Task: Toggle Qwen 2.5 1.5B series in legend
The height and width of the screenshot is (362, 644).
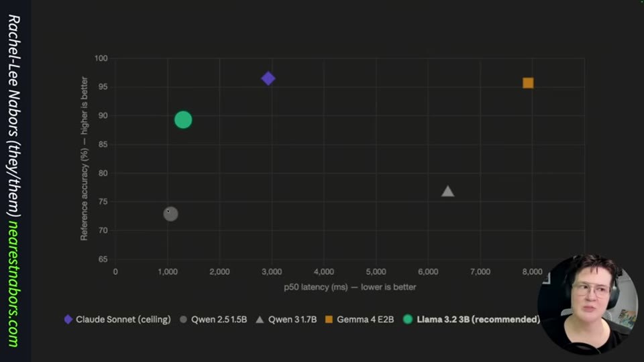Action: (213, 319)
